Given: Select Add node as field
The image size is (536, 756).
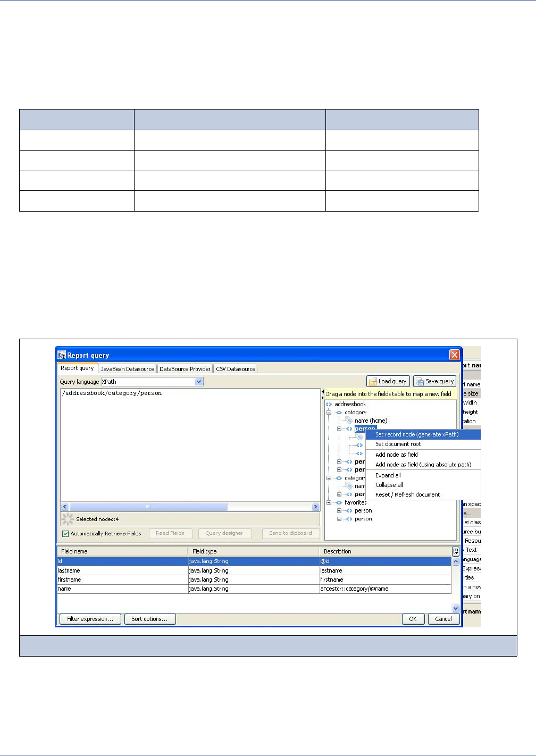Looking at the screenshot, I should pos(423,455).
